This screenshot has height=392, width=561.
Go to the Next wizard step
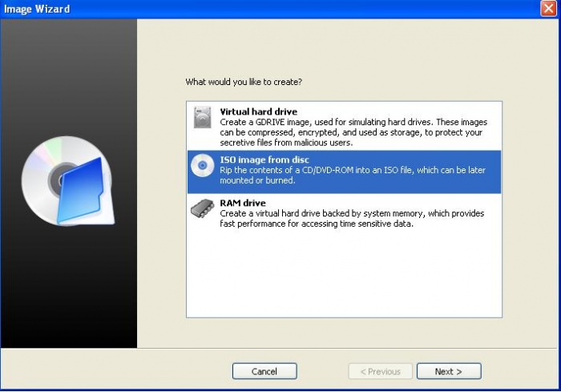coord(449,371)
